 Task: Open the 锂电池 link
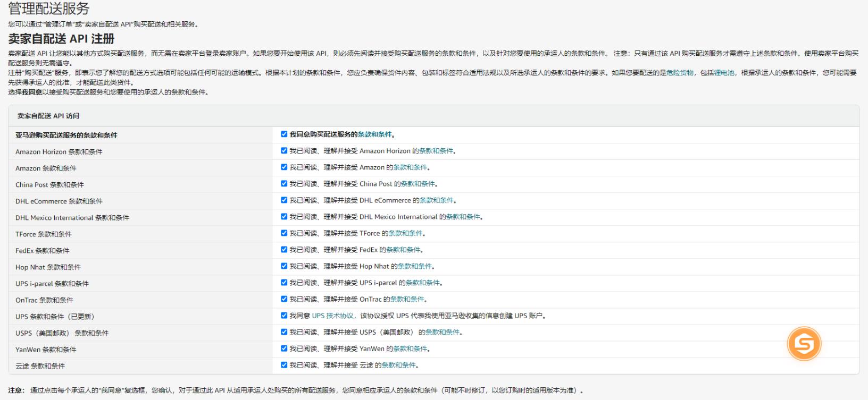point(724,73)
